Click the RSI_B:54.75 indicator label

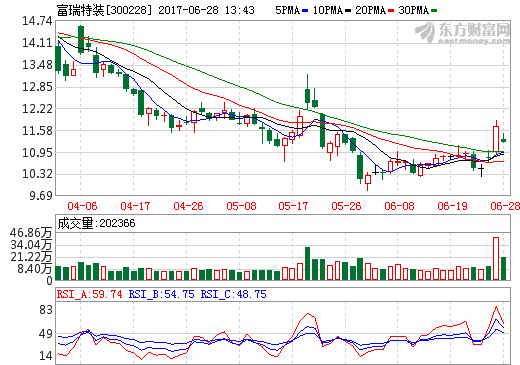162,294
